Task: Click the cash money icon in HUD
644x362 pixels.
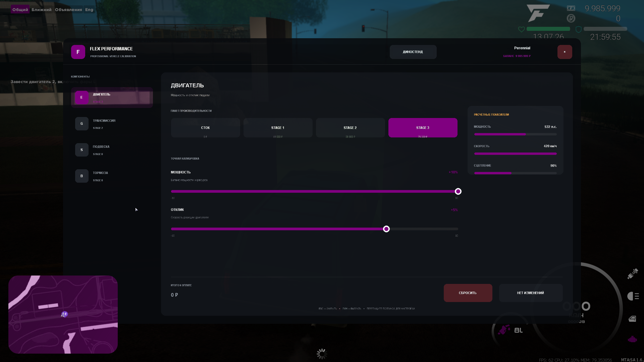Action: coord(571,8)
